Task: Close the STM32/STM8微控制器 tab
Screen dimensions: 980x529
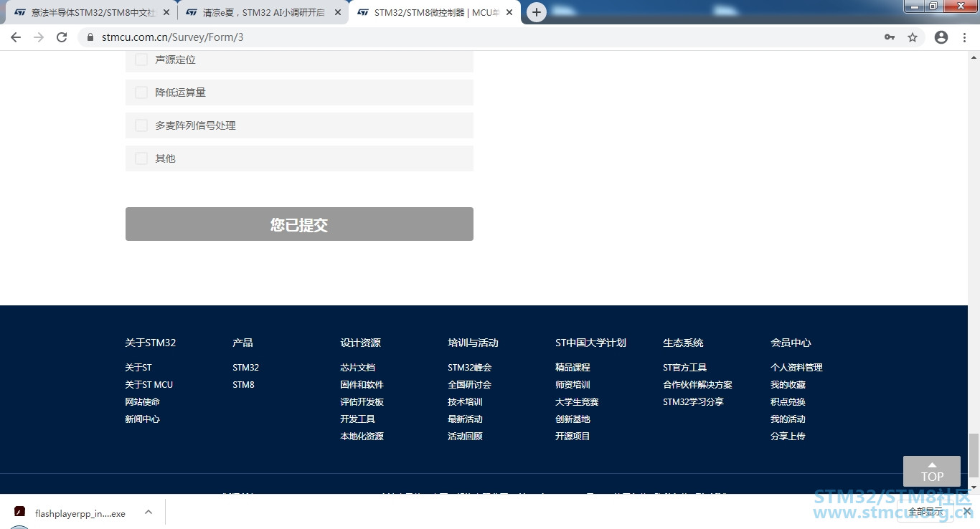Action: pos(509,12)
